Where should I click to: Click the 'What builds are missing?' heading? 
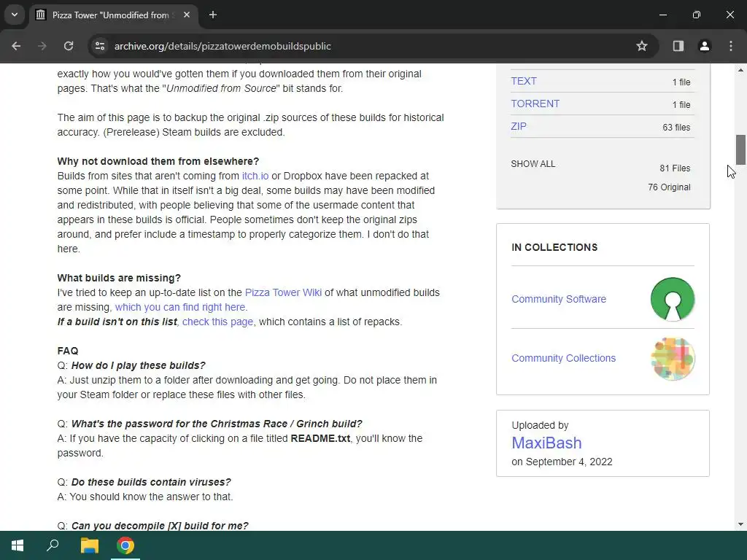(119, 278)
